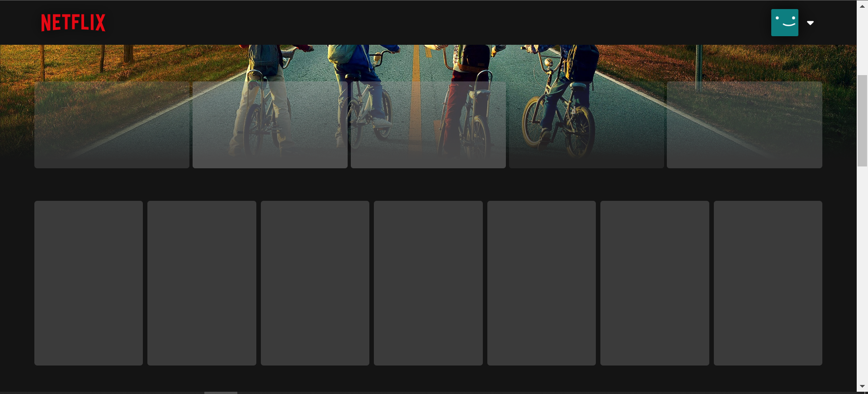Click the vertical scrollbar thumb
This screenshot has width=868, height=394.
click(x=862, y=121)
